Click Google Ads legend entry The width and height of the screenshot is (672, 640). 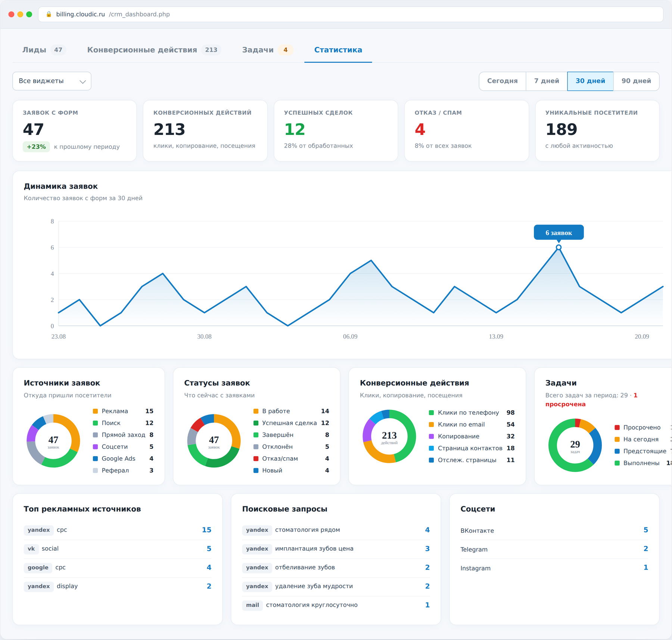point(123,458)
